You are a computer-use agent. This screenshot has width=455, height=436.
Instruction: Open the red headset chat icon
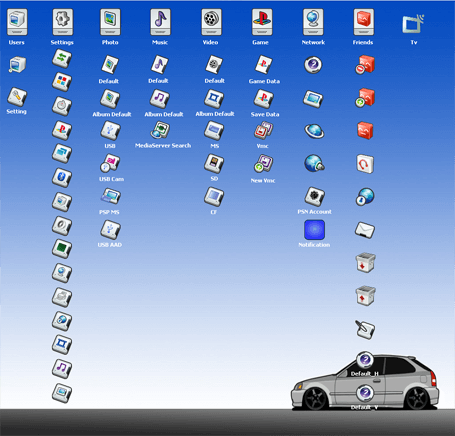365,164
